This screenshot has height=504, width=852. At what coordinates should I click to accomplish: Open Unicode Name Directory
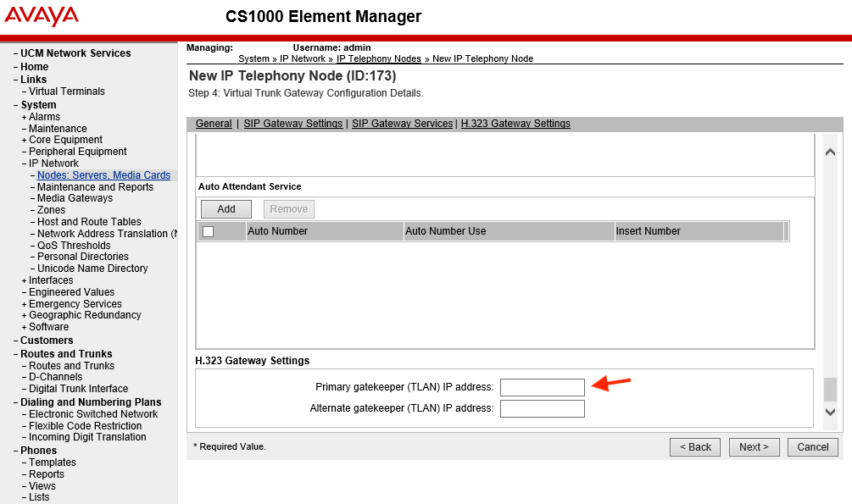pyautogui.click(x=92, y=269)
